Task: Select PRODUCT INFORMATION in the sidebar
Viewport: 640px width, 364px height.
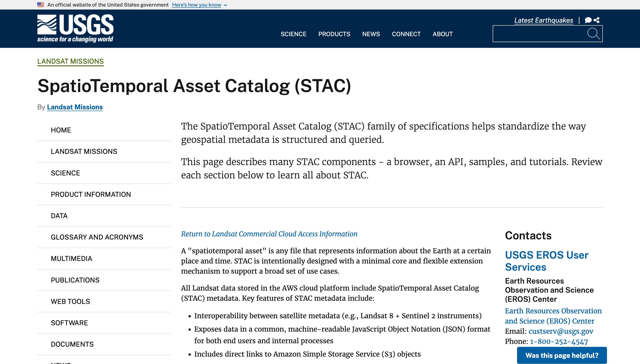Action: (104, 194)
